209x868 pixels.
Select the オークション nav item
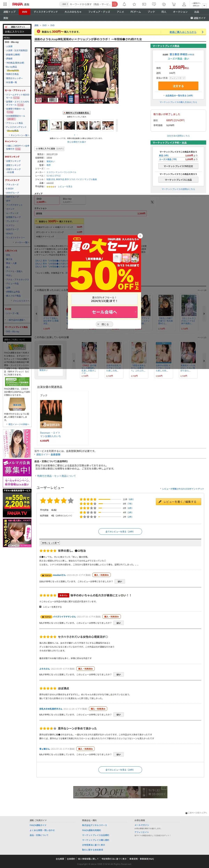(180, 12)
